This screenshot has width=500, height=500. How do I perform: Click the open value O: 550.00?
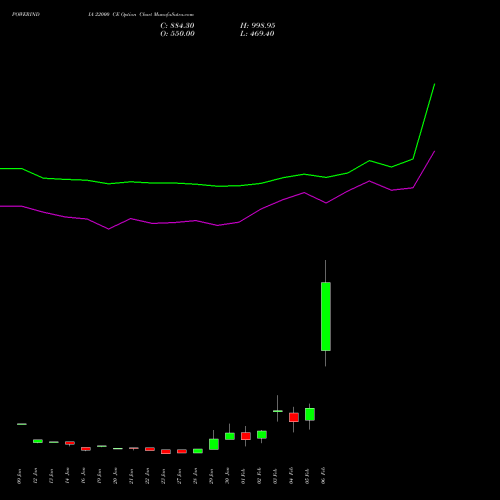(x=177, y=34)
